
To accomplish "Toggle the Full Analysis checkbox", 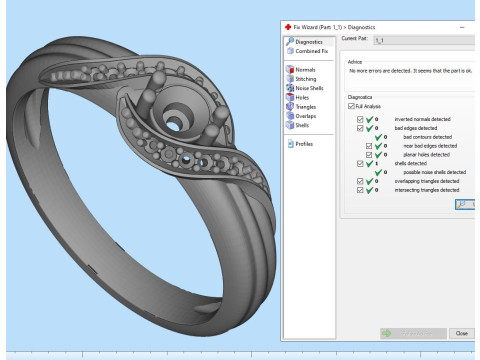I will pos(351,106).
